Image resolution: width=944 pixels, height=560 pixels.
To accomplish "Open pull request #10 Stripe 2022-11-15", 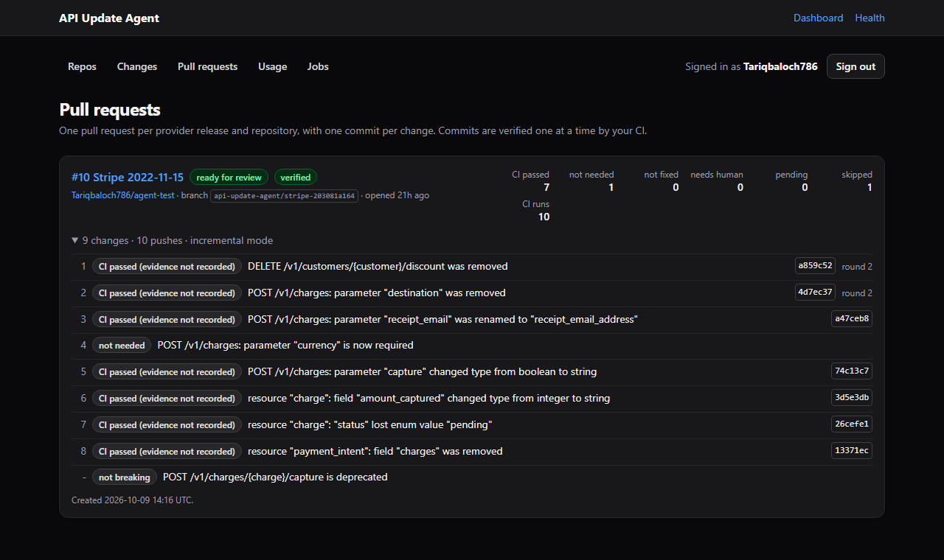I will (x=128, y=178).
